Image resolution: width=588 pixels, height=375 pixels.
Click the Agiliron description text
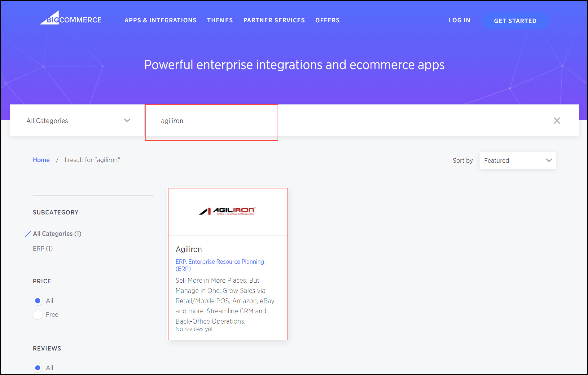225,301
